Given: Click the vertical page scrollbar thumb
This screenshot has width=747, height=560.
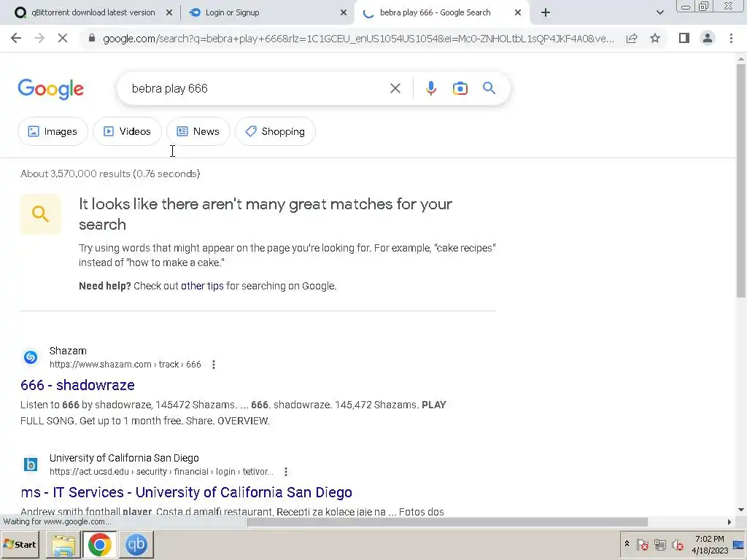Looking at the screenshot, I should [x=741, y=181].
